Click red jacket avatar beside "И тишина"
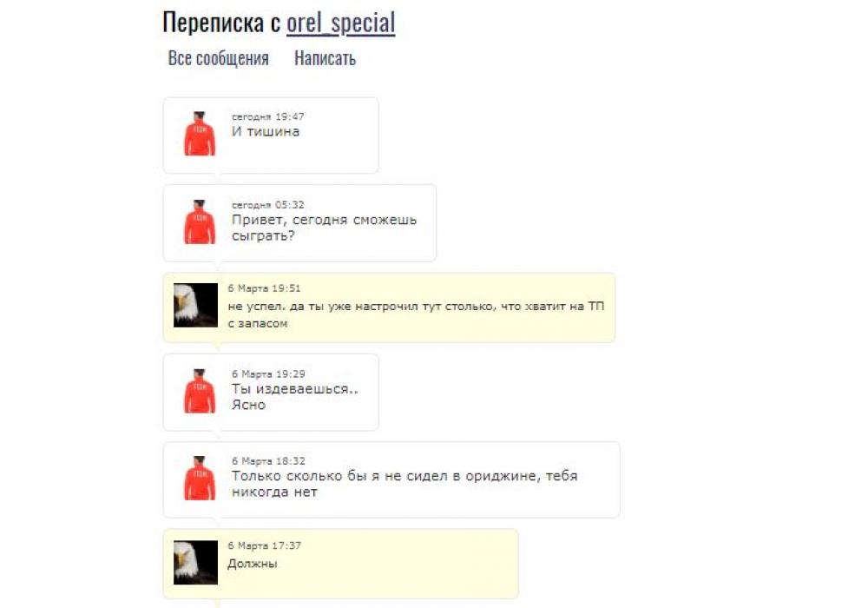Image resolution: width=868 pixels, height=608 pixels. tap(200, 134)
